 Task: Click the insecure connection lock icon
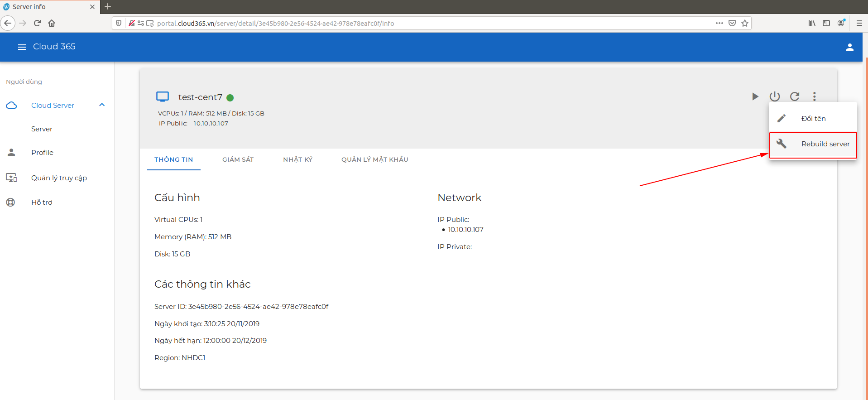[131, 23]
